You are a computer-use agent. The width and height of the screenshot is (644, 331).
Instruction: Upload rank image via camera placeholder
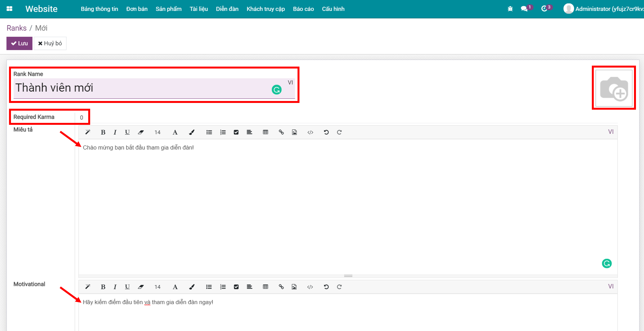614,88
